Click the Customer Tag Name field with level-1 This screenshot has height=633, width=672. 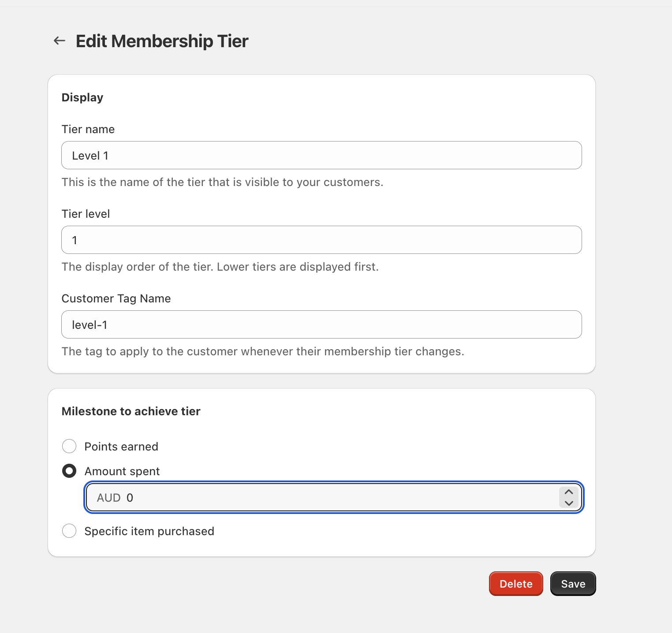coord(321,324)
